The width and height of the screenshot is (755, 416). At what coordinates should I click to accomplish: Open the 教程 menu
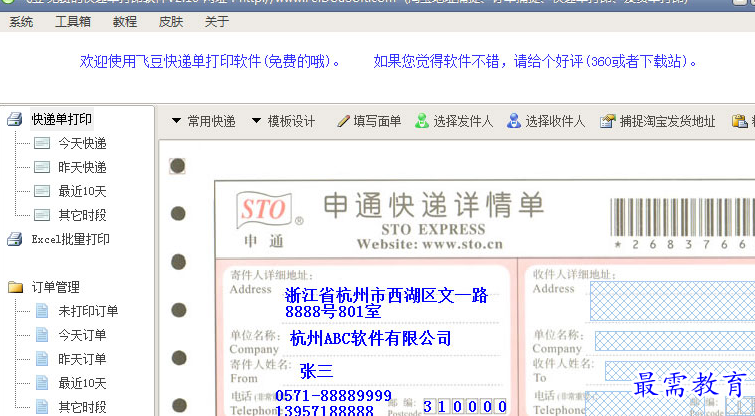125,22
